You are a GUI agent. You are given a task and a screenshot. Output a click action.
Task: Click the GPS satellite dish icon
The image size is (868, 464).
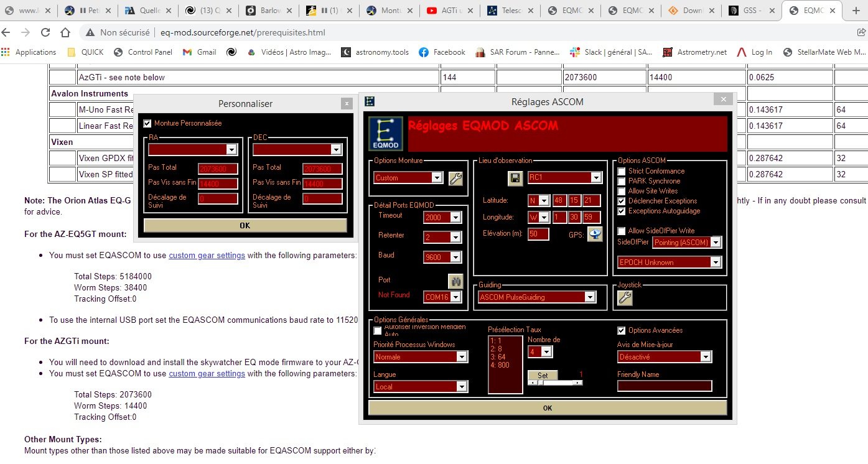click(x=595, y=234)
